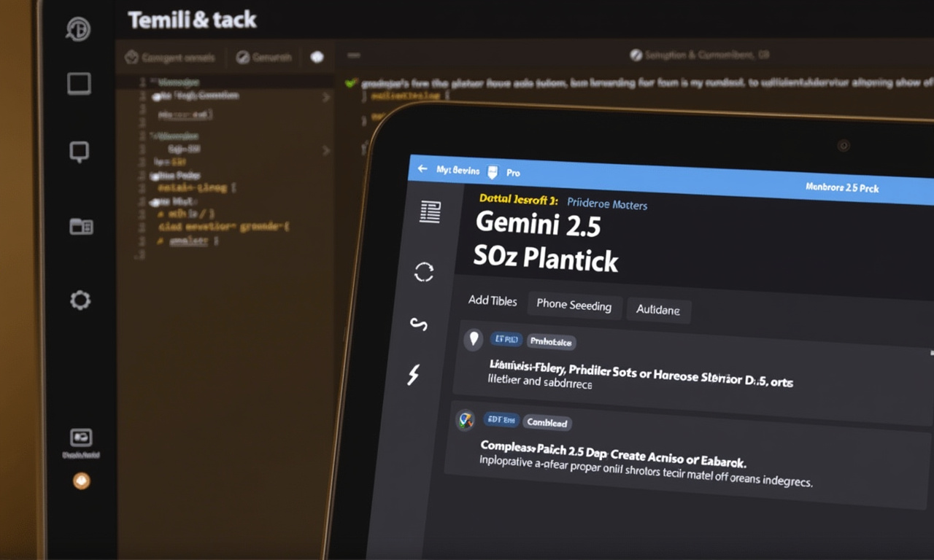Image resolution: width=934 pixels, height=560 pixels.
Task: Click the empty square icon in left sidebar
Action: click(x=79, y=84)
